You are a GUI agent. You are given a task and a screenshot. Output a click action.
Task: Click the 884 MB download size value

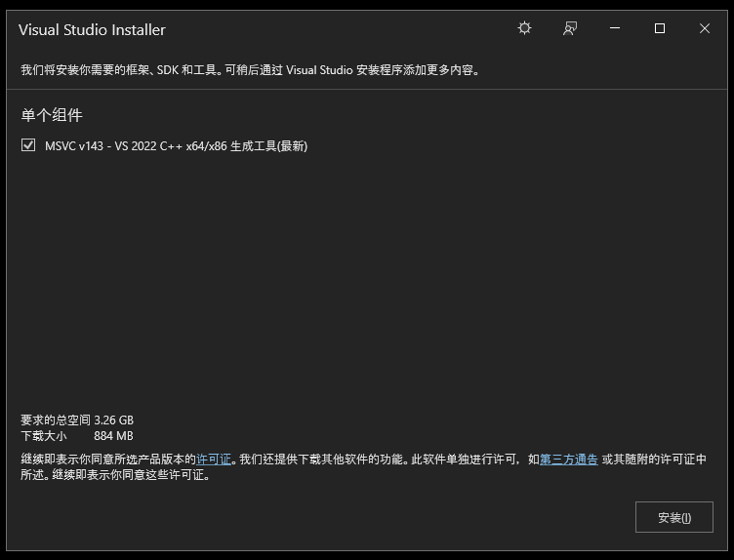click(x=114, y=436)
